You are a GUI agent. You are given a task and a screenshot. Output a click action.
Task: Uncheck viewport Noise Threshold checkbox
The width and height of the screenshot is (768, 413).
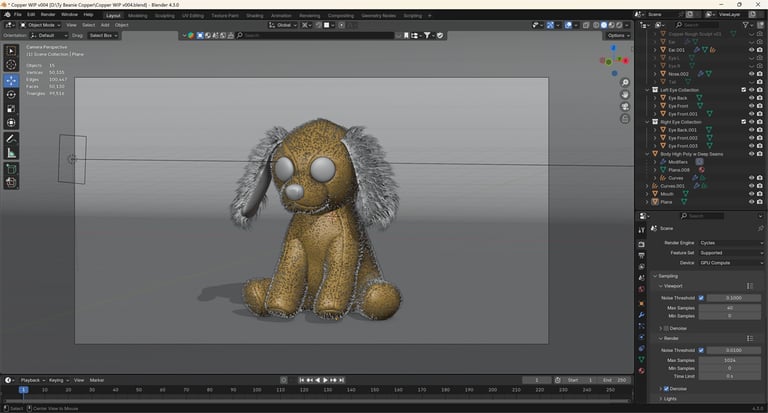701,297
